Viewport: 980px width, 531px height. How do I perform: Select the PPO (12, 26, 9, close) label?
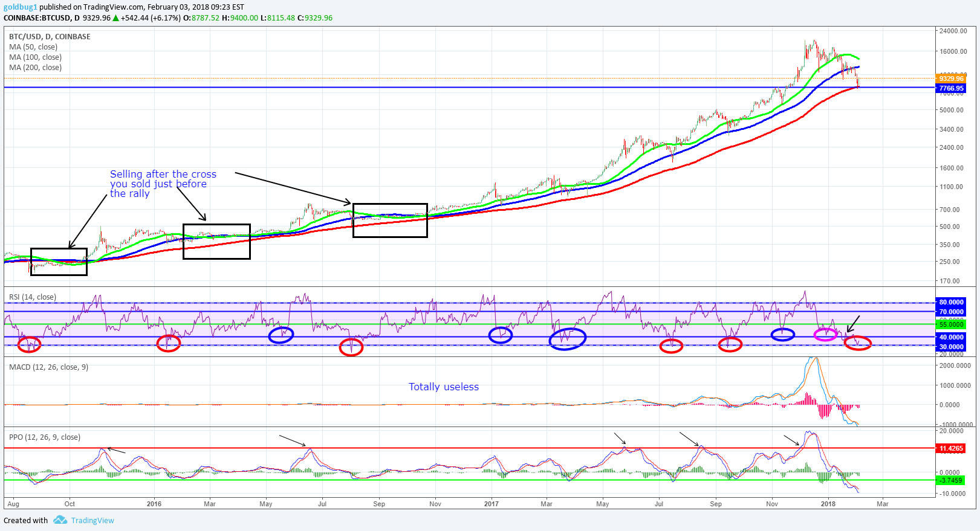click(x=45, y=437)
